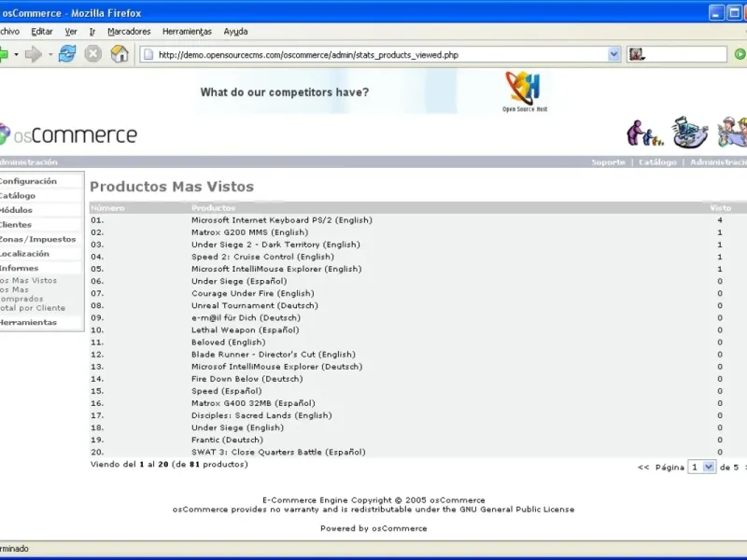Image resolution: width=747 pixels, height=560 pixels.
Task: Select Under Siege (Español) row
Action: [x=417, y=282]
